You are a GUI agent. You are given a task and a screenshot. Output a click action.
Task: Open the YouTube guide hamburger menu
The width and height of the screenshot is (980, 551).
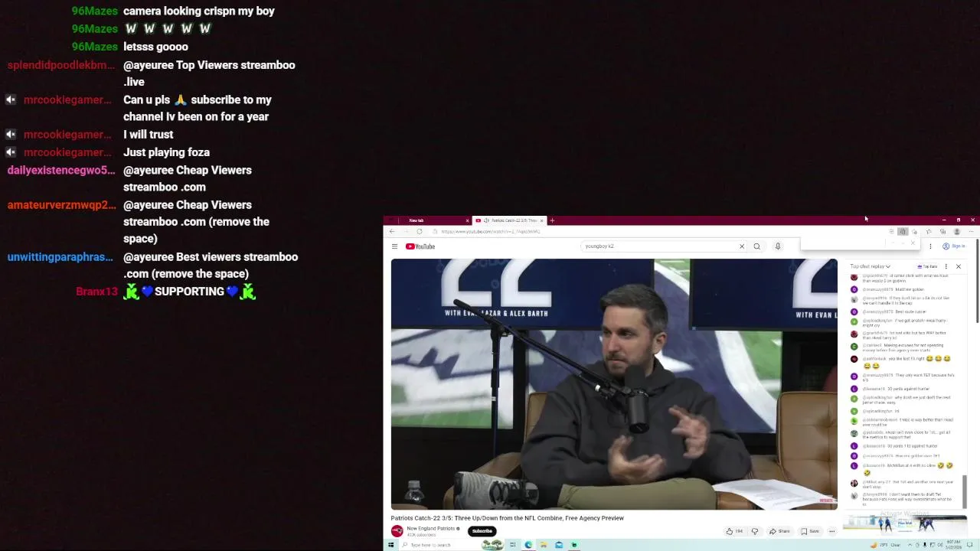(394, 246)
